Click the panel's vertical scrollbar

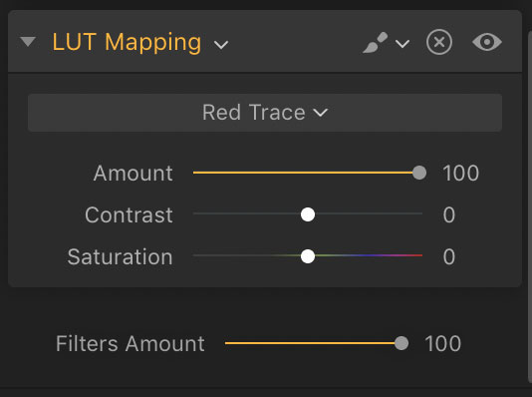point(530,203)
